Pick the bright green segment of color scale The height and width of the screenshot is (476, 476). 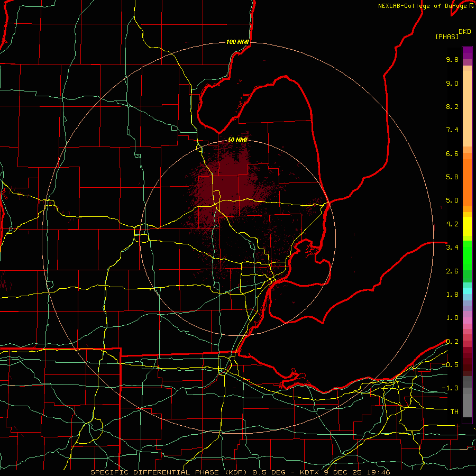click(467, 256)
